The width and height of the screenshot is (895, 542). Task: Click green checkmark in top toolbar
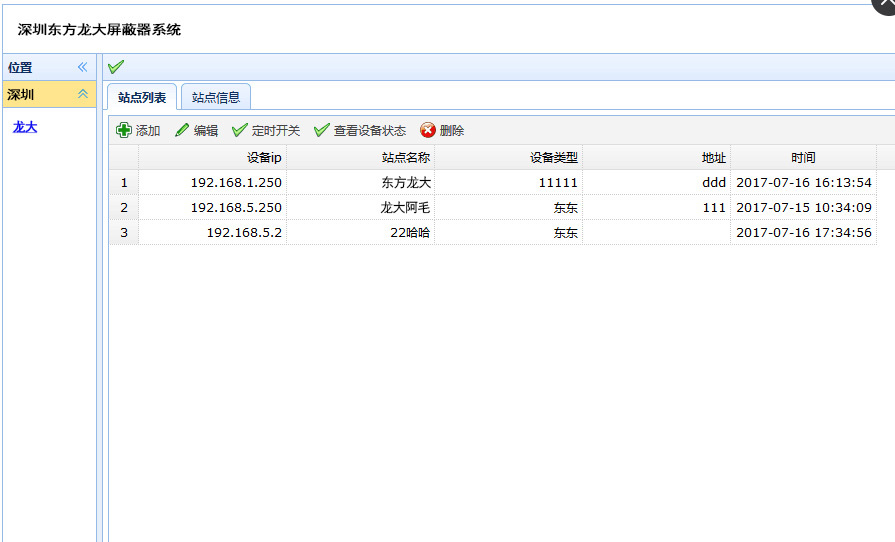[116, 67]
